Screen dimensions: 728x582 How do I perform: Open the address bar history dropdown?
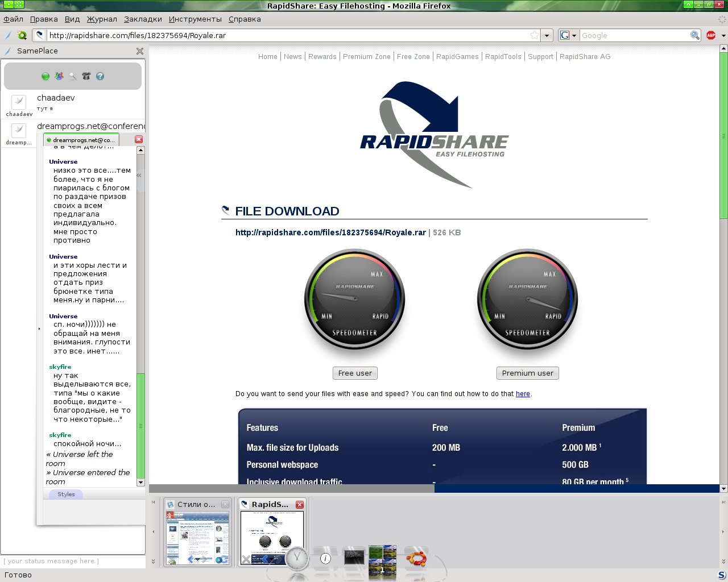click(x=547, y=35)
